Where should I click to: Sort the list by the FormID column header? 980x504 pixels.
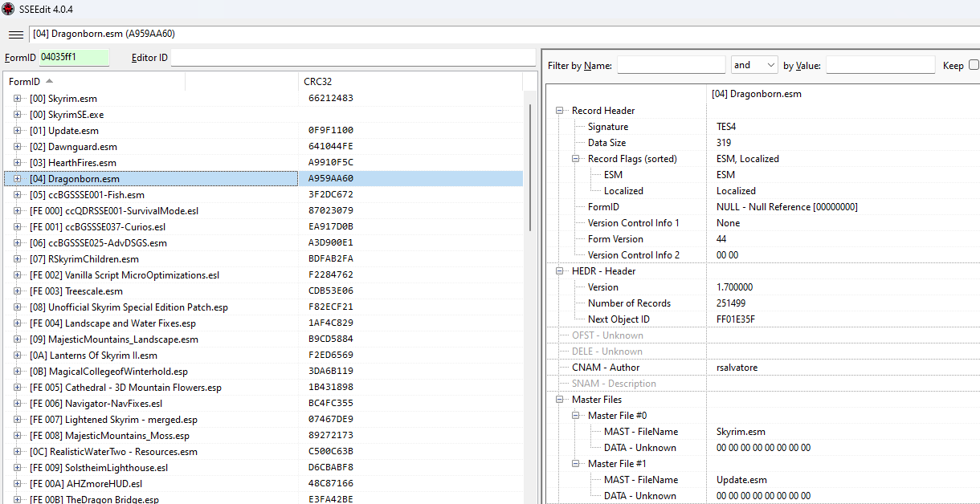[24, 81]
